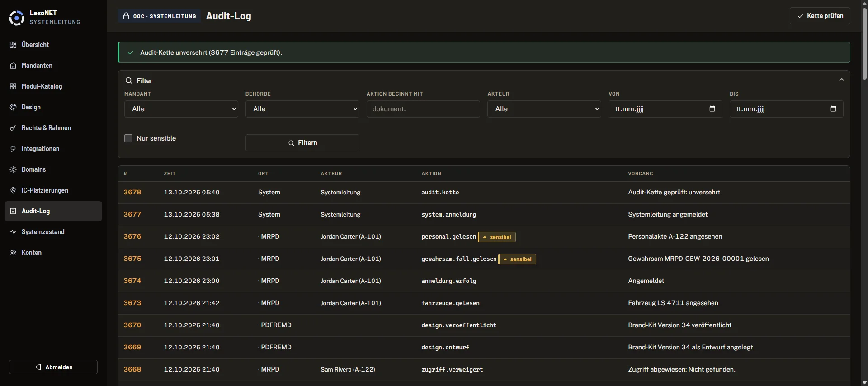Click the IC-Platzierungen pin icon

pos(13,190)
